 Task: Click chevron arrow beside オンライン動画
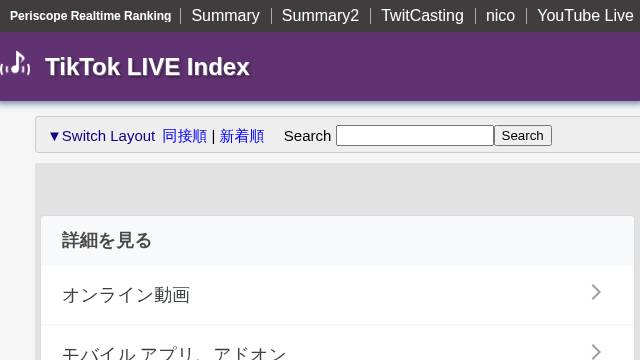click(x=596, y=292)
